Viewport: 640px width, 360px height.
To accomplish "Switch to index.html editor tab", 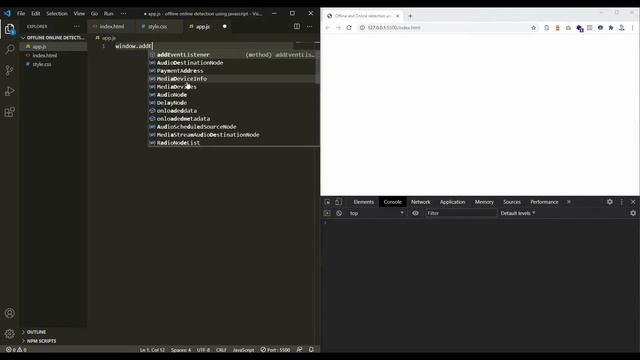I will 111,27.
